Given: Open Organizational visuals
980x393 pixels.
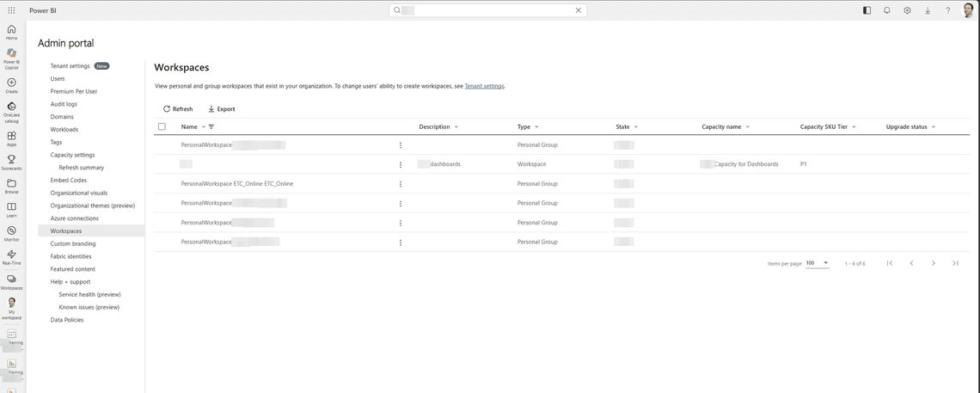Looking at the screenshot, I should [79, 193].
